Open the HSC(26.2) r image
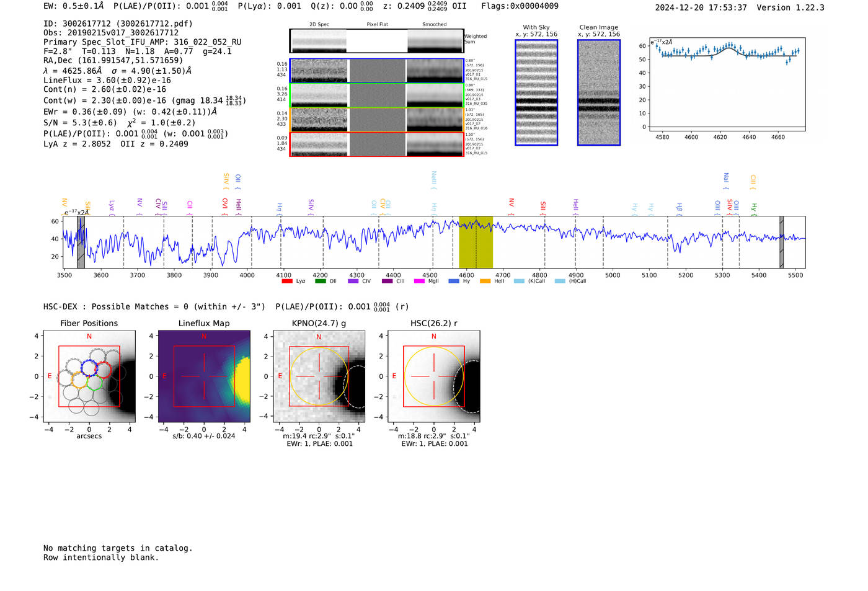868x591 pixels. [433, 376]
